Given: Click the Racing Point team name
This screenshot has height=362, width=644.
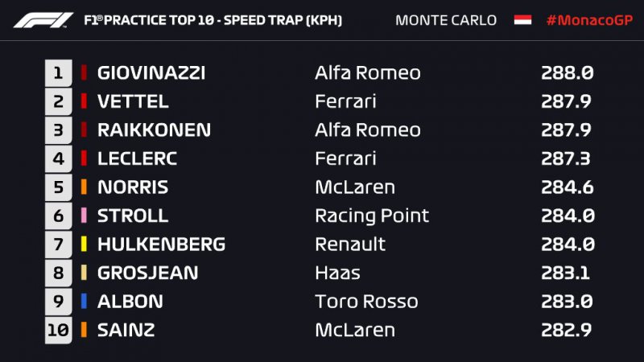Looking at the screenshot, I should click(x=372, y=216).
